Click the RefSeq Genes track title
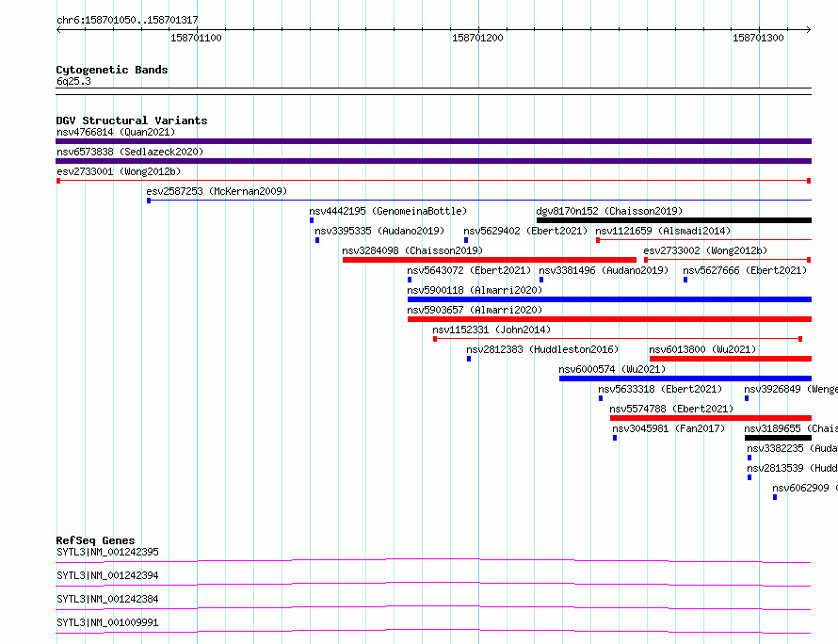 [x=95, y=540]
